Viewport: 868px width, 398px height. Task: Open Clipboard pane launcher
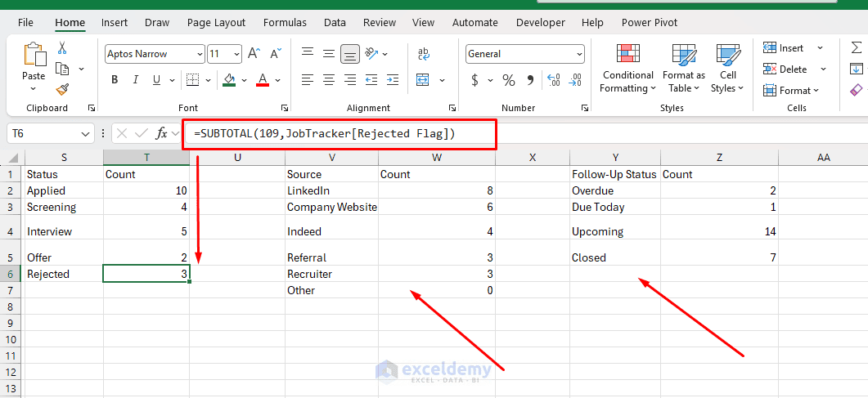coord(92,108)
